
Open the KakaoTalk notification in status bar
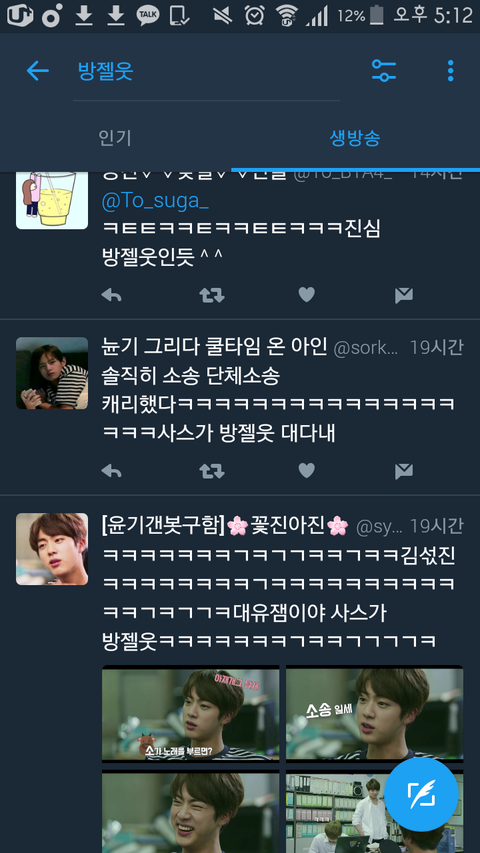147,15
